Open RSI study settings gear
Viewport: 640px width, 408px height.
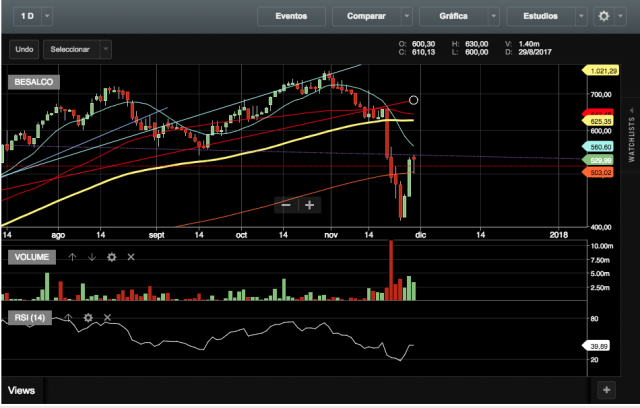88,317
